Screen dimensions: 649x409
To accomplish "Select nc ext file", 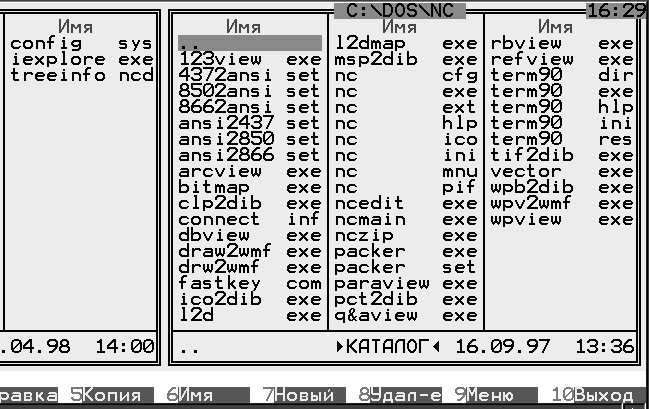I will pyautogui.click(x=406, y=107).
